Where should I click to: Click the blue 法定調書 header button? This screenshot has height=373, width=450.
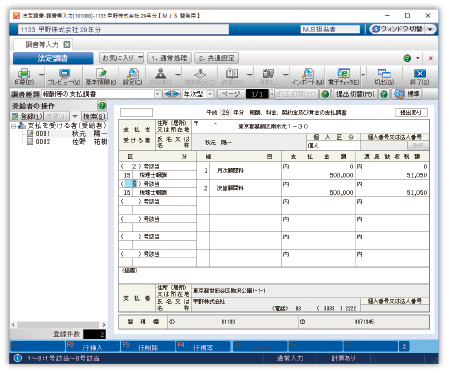point(53,58)
